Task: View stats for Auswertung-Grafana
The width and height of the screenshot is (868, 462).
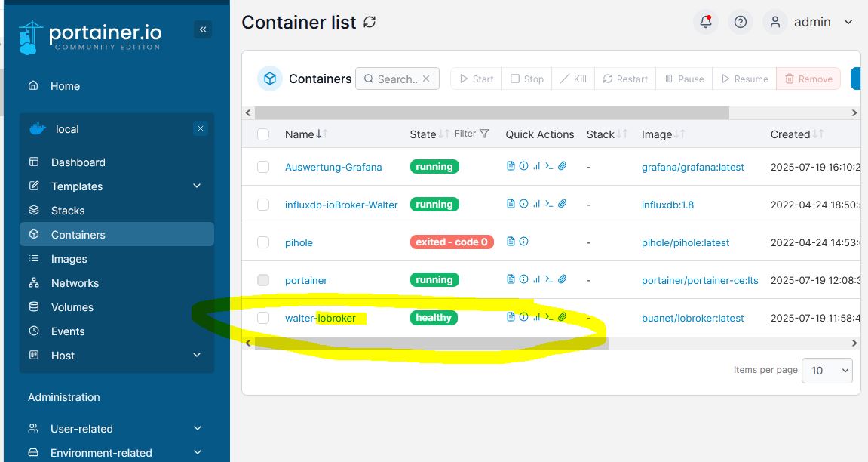Action: tap(536, 165)
